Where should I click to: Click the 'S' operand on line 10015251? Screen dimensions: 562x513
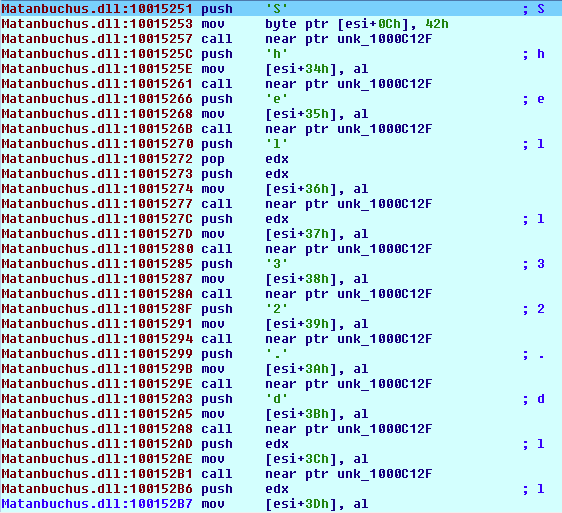tap(277, 9)
